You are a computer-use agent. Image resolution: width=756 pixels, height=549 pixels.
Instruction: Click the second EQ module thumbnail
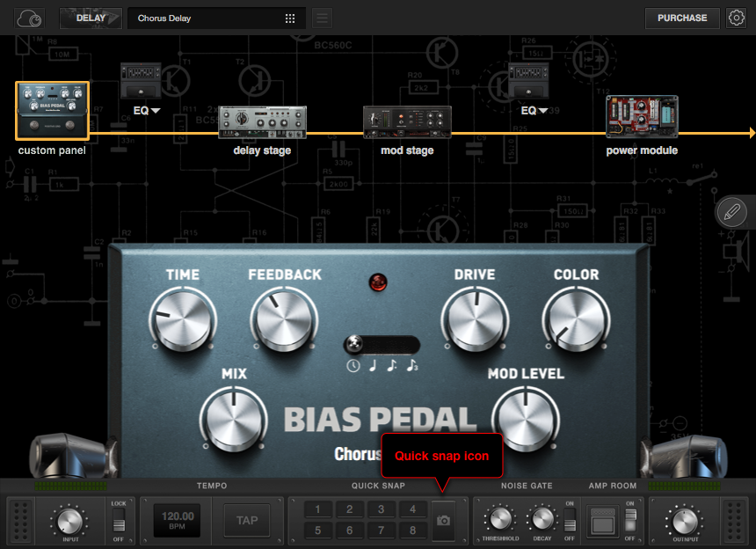click(x=528, y=81)
